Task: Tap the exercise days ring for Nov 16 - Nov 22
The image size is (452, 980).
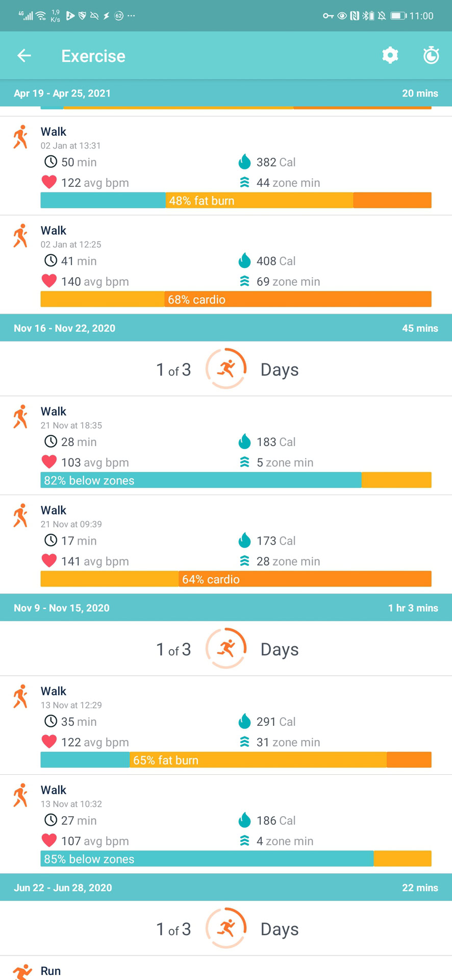Action: (226, 369)
